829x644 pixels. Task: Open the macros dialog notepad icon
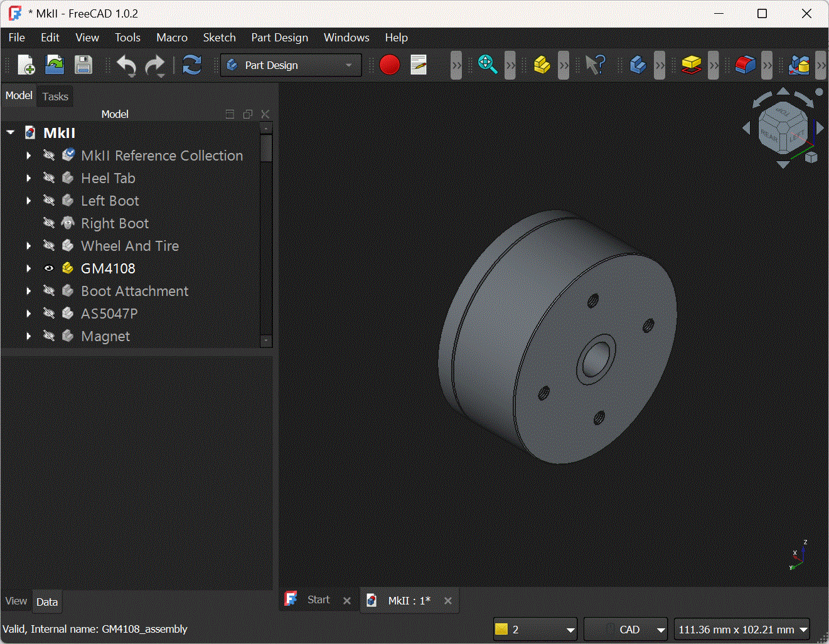(x=419, y=65)
